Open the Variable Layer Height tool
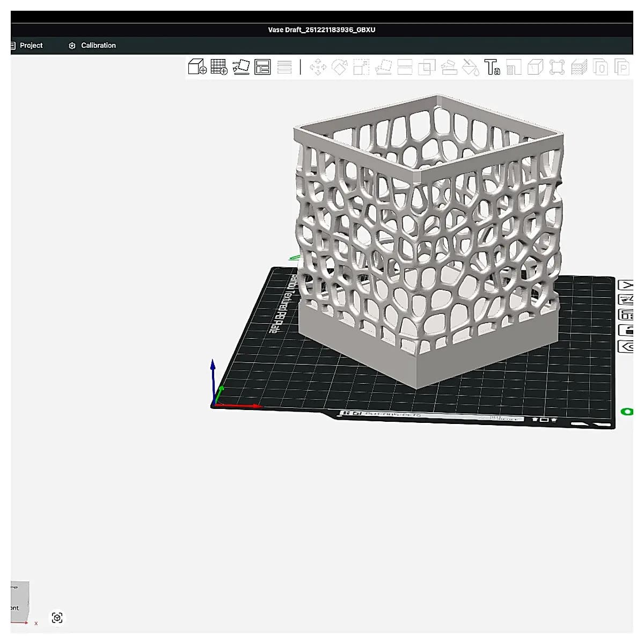This screenshot has height=644, width=644. [284, 67]
